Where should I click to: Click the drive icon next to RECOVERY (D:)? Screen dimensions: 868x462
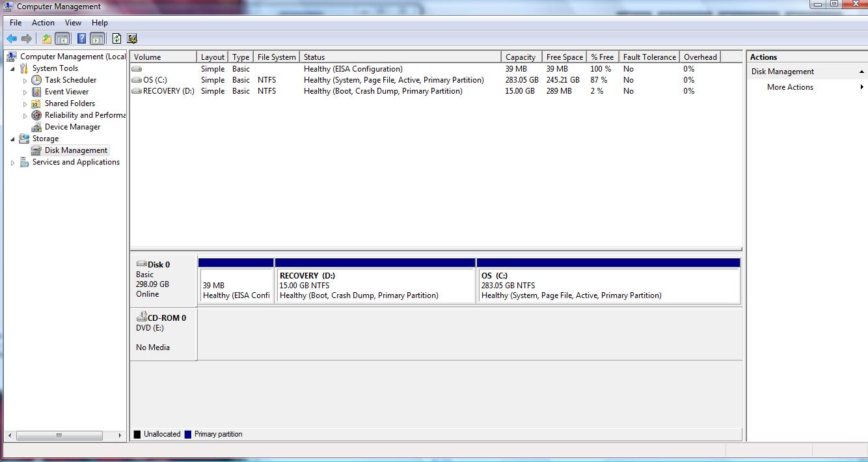(137, 90)
